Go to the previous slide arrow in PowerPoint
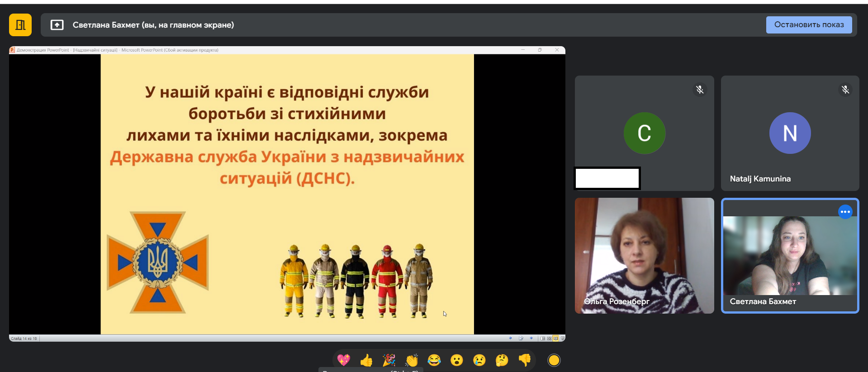Screen dimensions: 868x372 click(x=511, y=338)
